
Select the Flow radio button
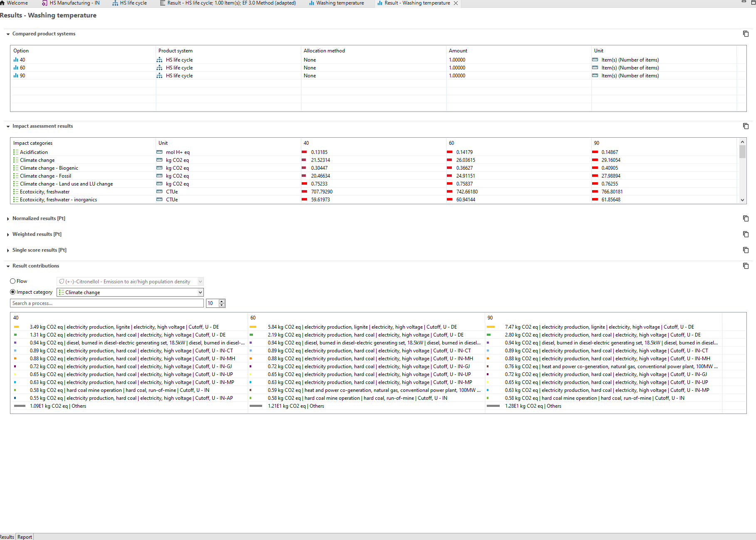click(x=13, y=281)
